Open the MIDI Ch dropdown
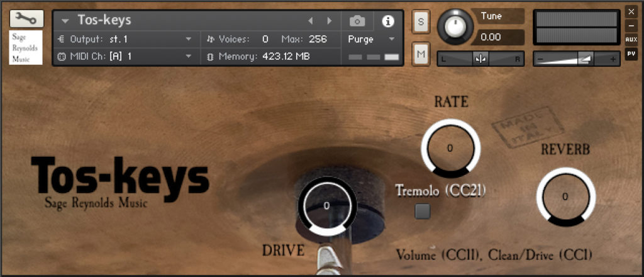This screenshot has height=277, width=644. (x=125, y=56)
